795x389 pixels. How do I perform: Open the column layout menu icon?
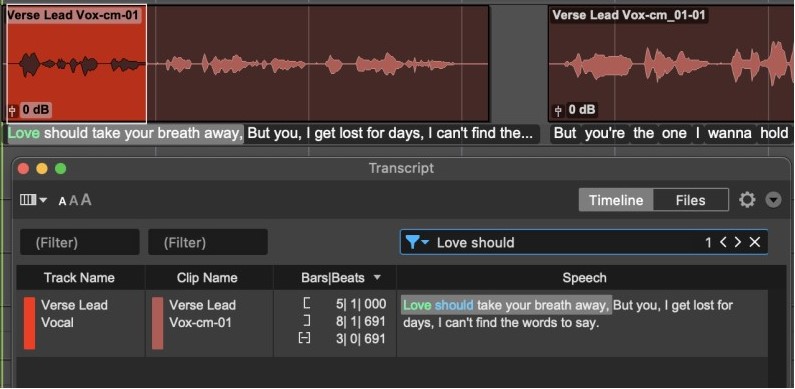pos(33,200)
